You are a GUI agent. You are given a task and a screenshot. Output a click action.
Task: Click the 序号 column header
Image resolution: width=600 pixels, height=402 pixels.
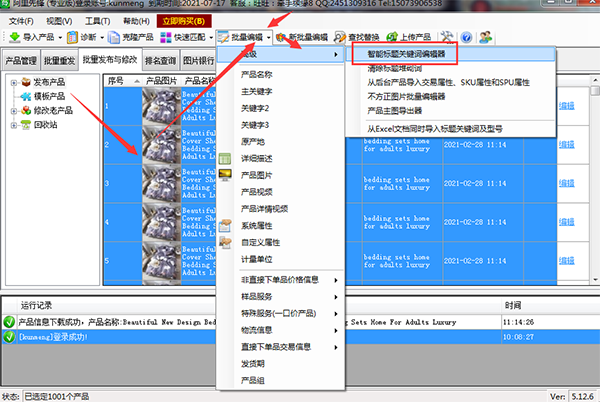tap(123, 81)
